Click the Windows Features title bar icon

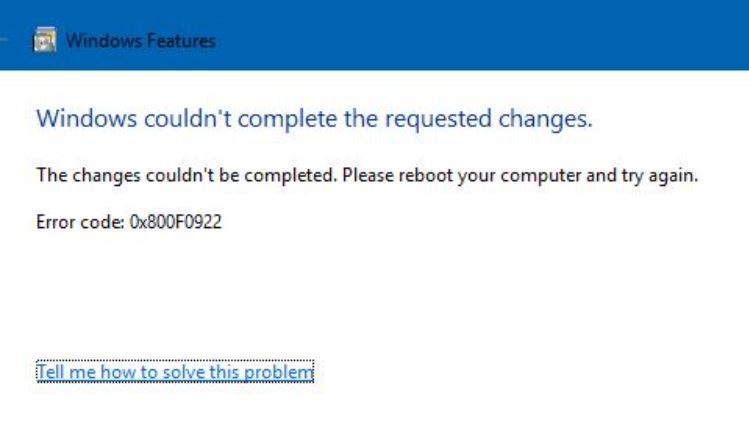click(x=44, y=40)
